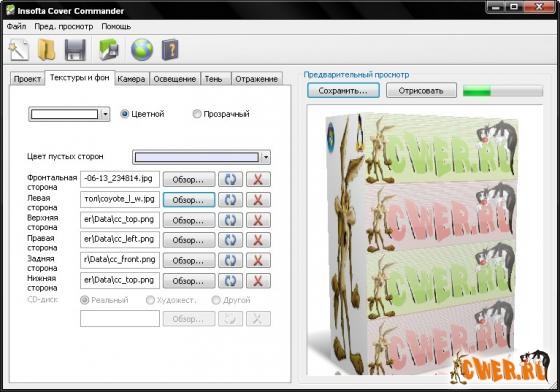Click the Insofta Cover Commander title icon
The width and height of the screenshot is (560, 392).
coord(10,10)
